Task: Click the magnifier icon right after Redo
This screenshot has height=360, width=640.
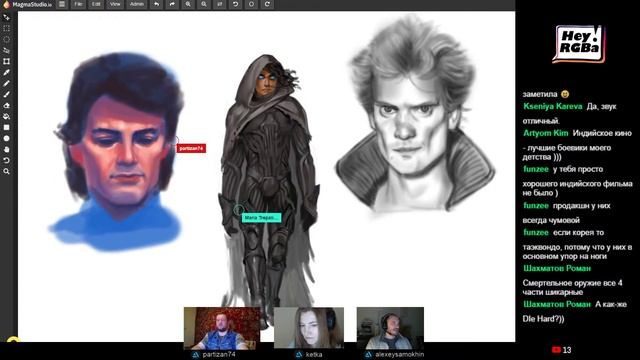Action: (x=188, y=4)
